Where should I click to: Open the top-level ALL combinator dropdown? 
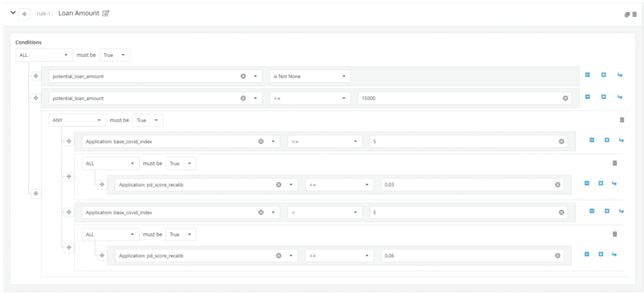[44, 55]
